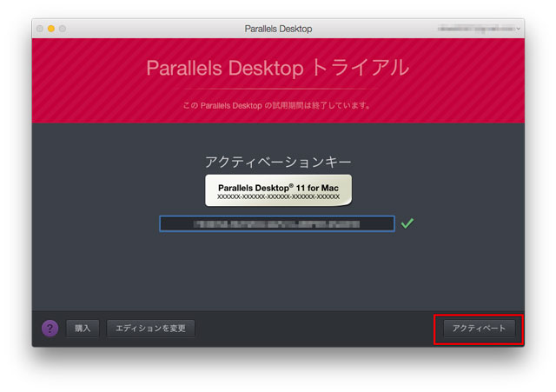Click the trial expired message text
The image size is (556, 392).
277,105
